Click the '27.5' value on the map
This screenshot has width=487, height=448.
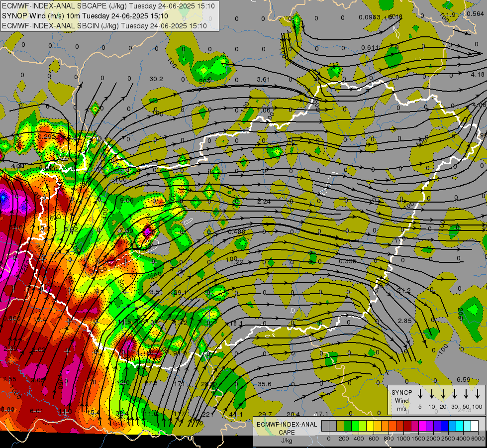(151, 383)
